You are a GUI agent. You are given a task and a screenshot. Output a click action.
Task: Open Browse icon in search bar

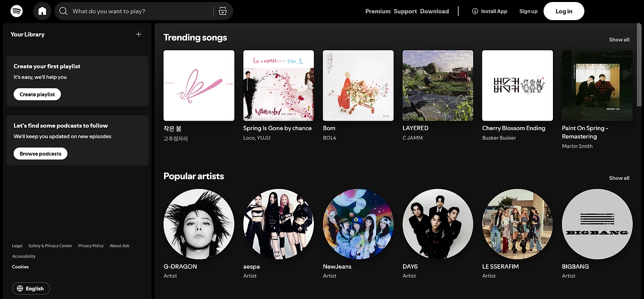tap(223, 11)
